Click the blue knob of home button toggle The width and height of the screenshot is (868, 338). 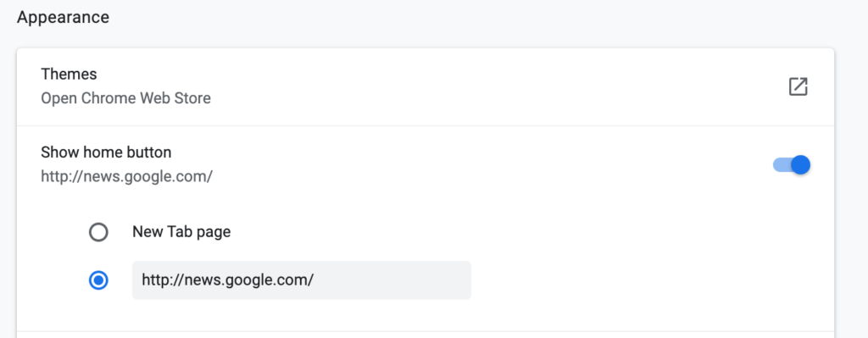[800, 165]
